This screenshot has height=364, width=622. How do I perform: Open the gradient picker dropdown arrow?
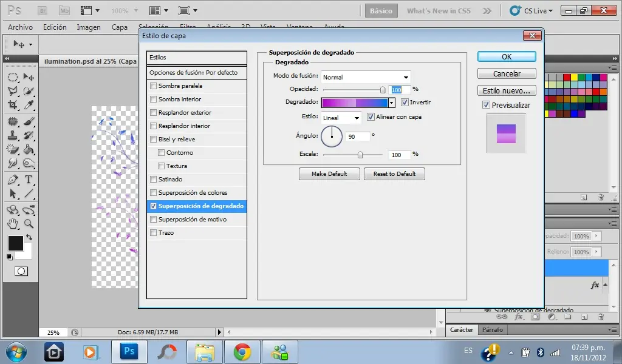tap(392, 103)
